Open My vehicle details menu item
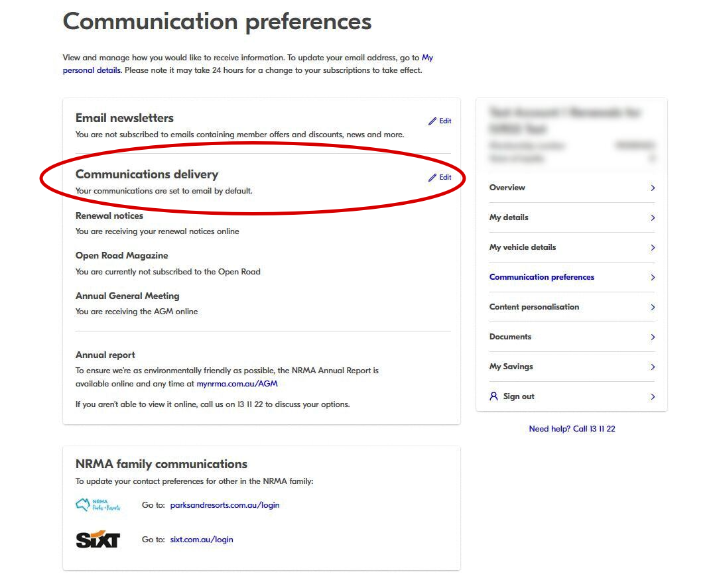This screenshot has width=713, height=588. coord(523,247)
